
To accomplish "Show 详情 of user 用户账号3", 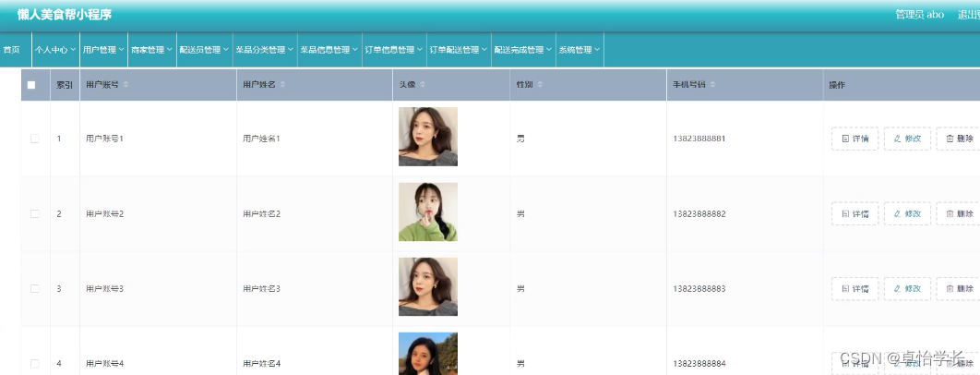I will [855, 289].
